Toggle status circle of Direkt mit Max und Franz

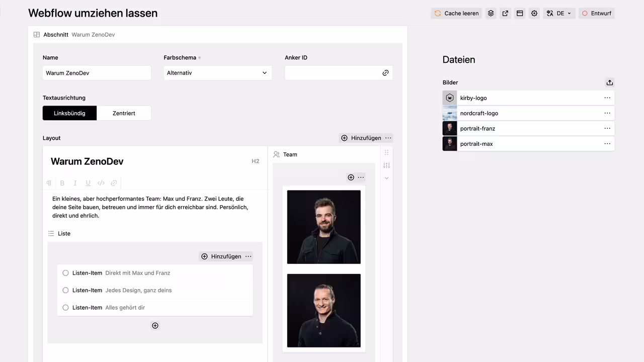tap(65, 273)
